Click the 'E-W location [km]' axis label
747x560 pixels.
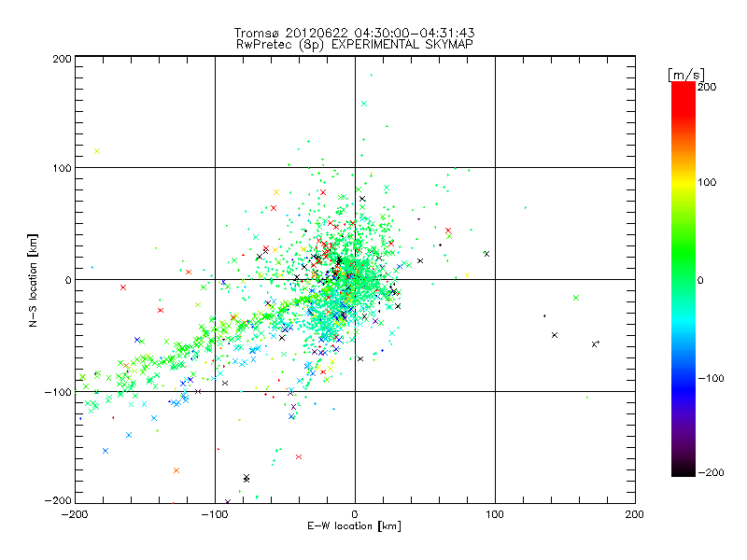[354, 525]
